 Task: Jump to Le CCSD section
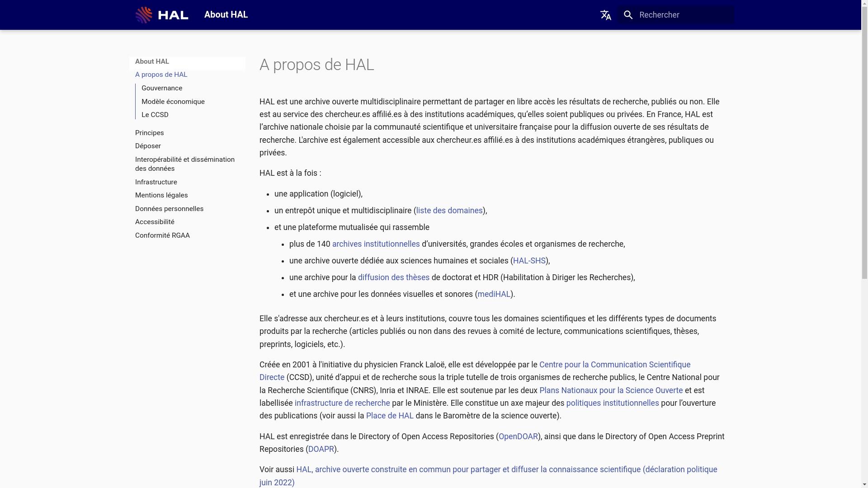(155, 115)
